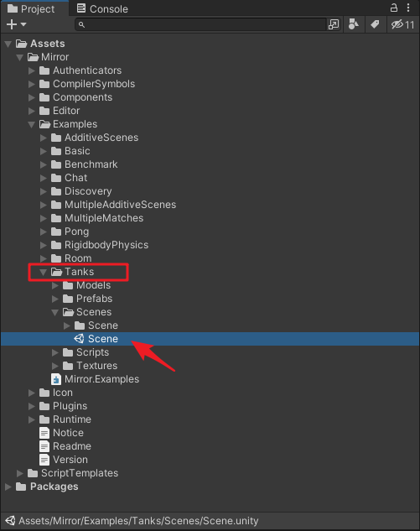Open search in Quick Search window icon
The height and width of the screenshot is (531, 420).
(334, 24)
